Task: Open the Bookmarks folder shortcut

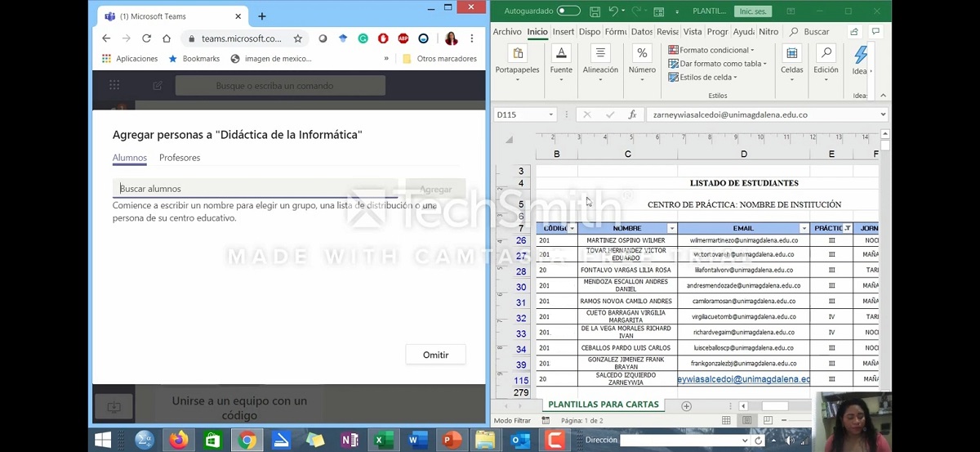Action: click(x=194, y=59)
